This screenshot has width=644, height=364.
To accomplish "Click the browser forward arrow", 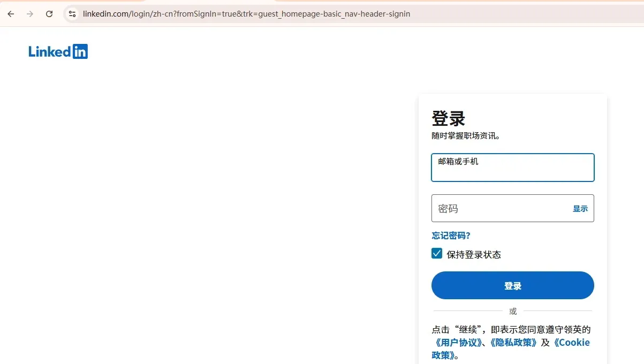I will (30, 14).
